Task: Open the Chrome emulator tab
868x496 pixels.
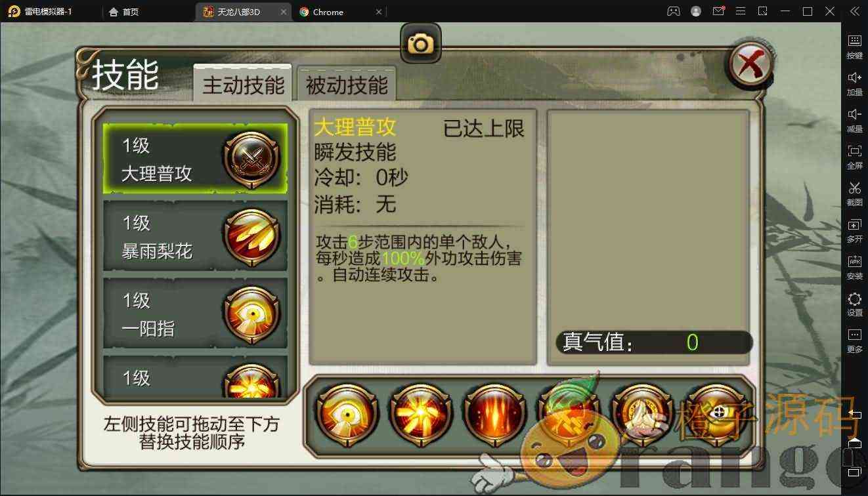Action: coord(340,12)
